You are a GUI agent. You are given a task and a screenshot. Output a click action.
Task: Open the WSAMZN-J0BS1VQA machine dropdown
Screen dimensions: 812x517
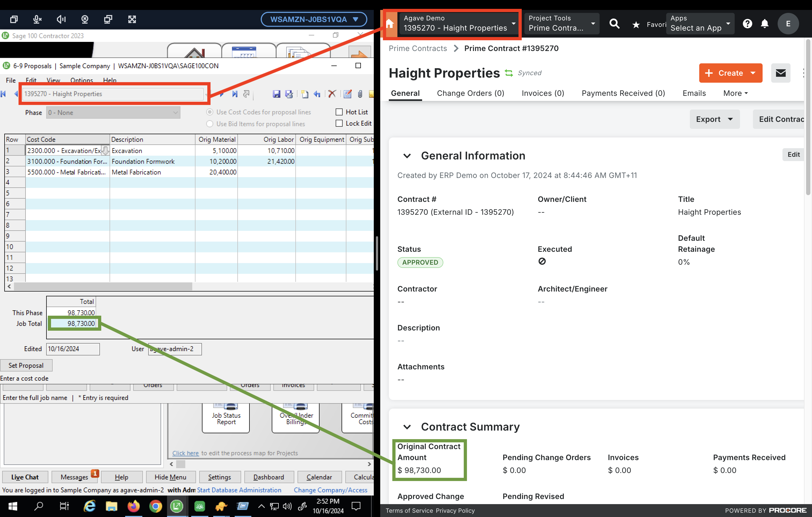314,20
